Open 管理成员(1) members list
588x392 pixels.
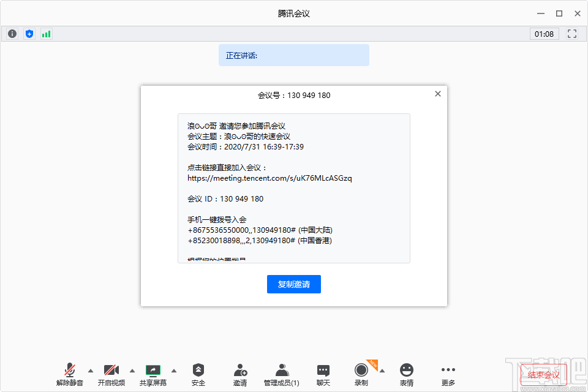click(281, 372)
